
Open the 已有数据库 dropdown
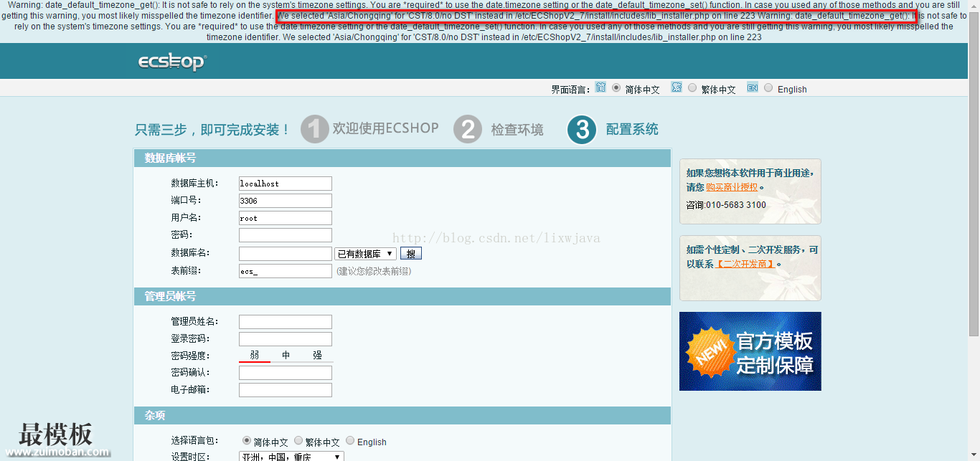365,254
